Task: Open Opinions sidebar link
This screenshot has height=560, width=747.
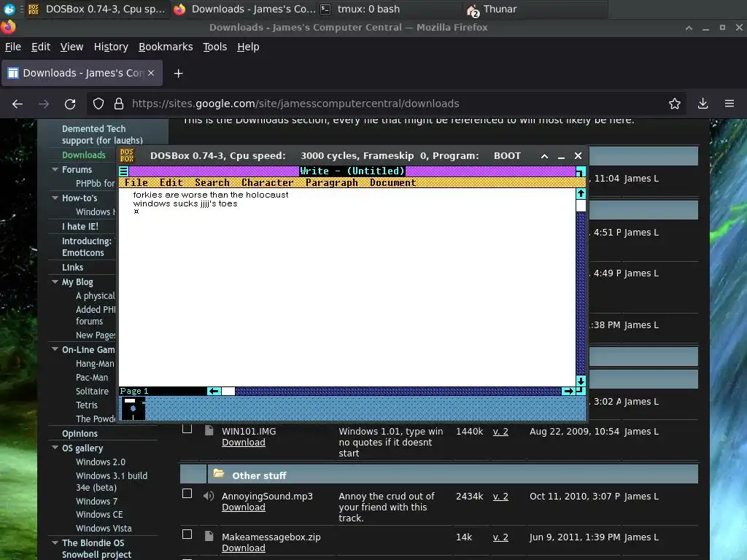Action: coord(80,433)
